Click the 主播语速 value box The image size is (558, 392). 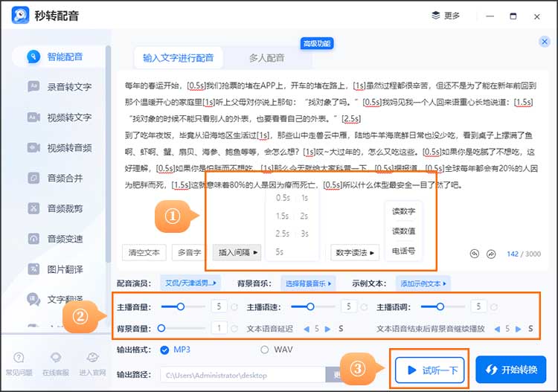click(x=349, y=306)
